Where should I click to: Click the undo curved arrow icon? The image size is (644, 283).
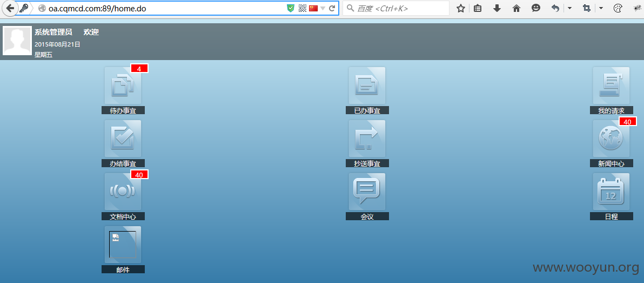[555, 8]
